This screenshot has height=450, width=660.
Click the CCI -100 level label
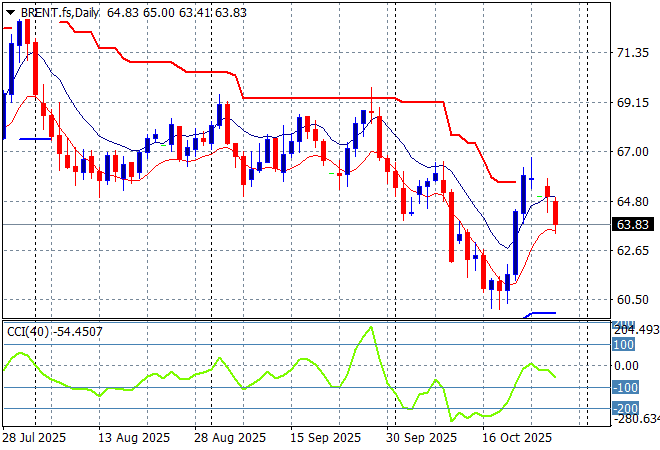click(x=625, y=387)
